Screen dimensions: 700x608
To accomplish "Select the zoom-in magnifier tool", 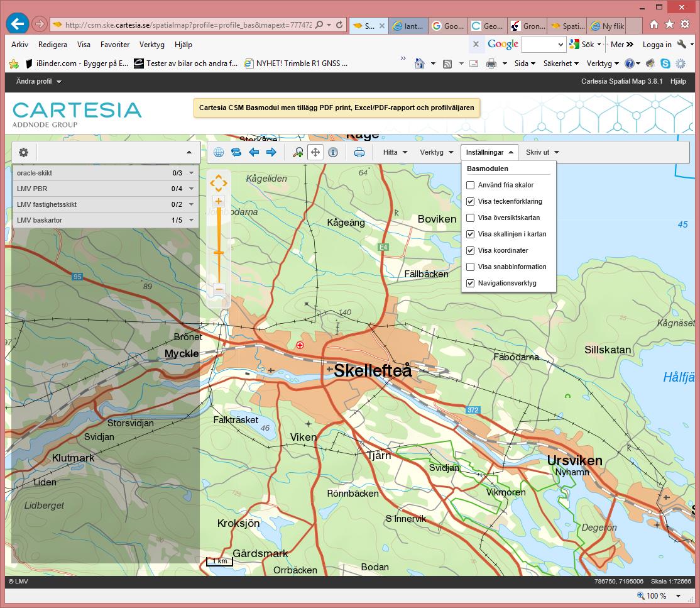I will pyautogui.click(x=298, y=152).
